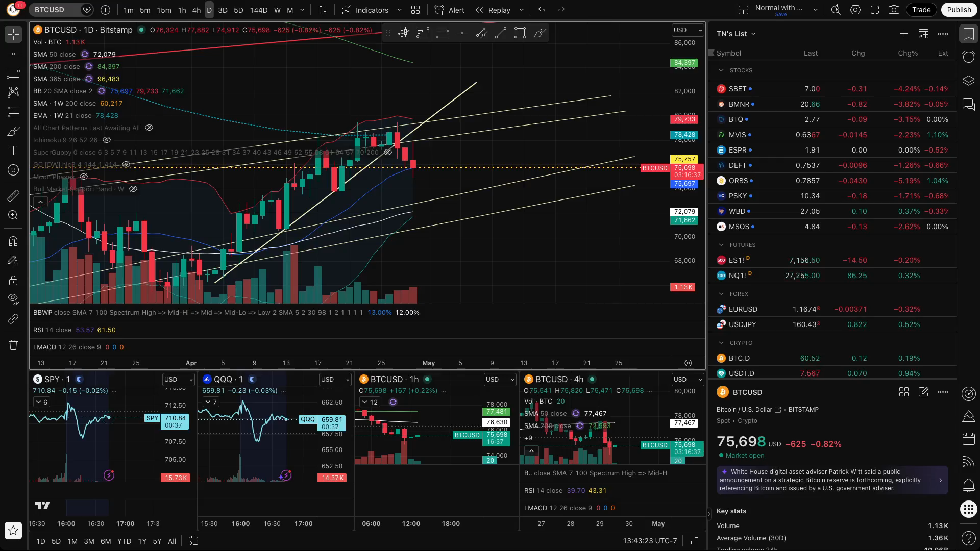Select the ruler measure tool

(x=13, y=195)
